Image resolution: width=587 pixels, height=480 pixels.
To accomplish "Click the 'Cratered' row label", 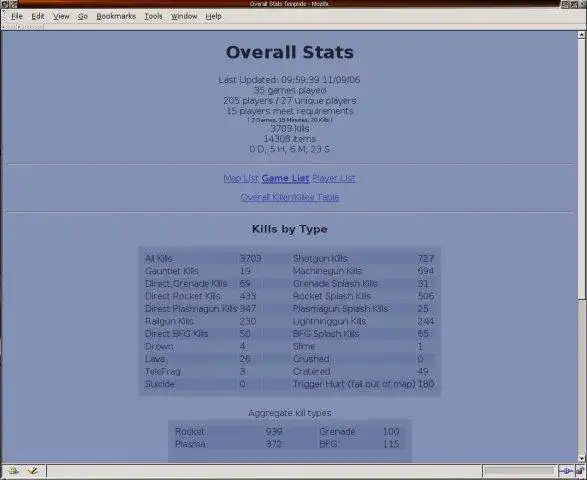I will [x=311, y=371].
